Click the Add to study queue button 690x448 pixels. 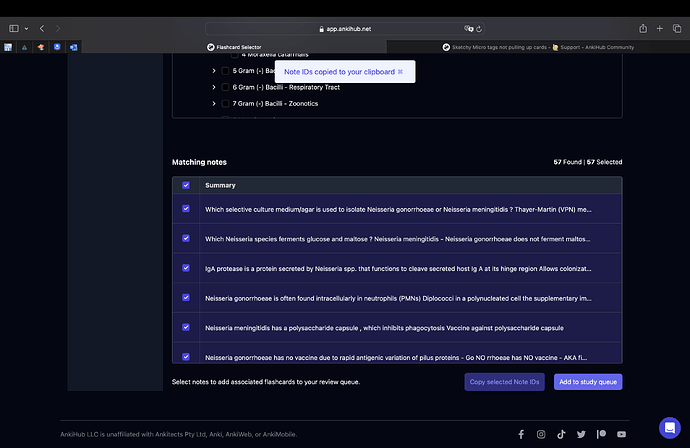pos(588,382)
